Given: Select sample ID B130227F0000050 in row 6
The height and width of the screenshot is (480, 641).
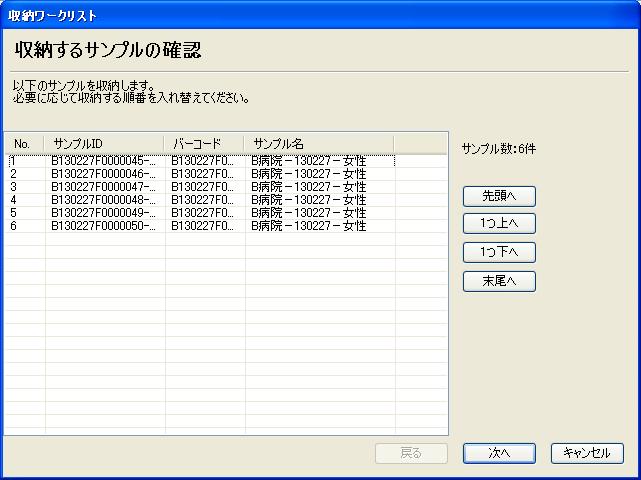Looking at the screenshot, I should (x=104, y=226).
